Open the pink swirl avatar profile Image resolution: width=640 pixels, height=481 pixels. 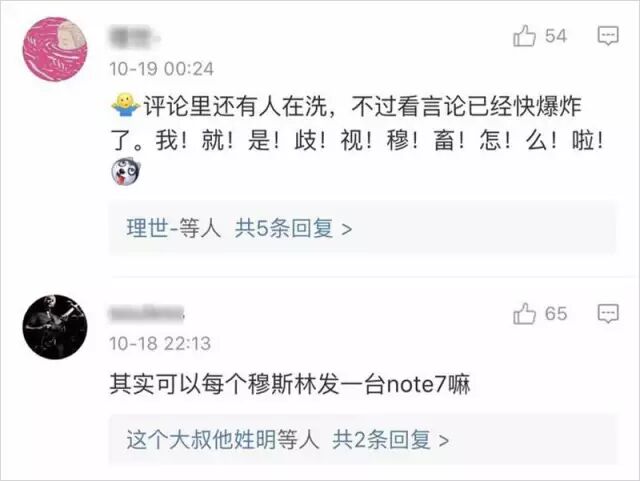55,49
